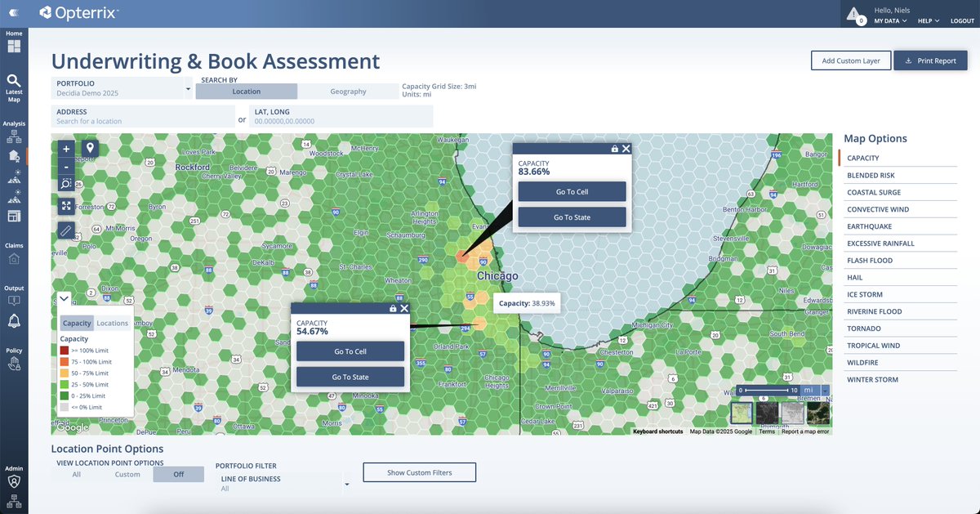This screenshot has width=980, height=514.
Task: Open the Home dashboard icon in sidebar
Action: click(x=14, y=46)
